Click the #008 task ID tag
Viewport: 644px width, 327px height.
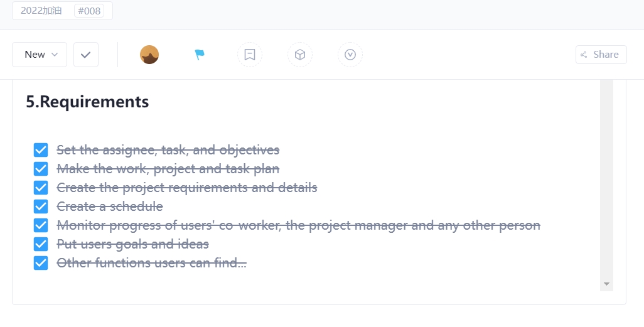click(x=90, y=11)
